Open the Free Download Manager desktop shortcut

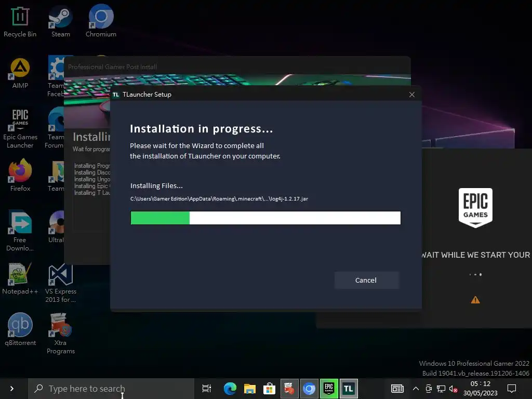click(20, 231)
